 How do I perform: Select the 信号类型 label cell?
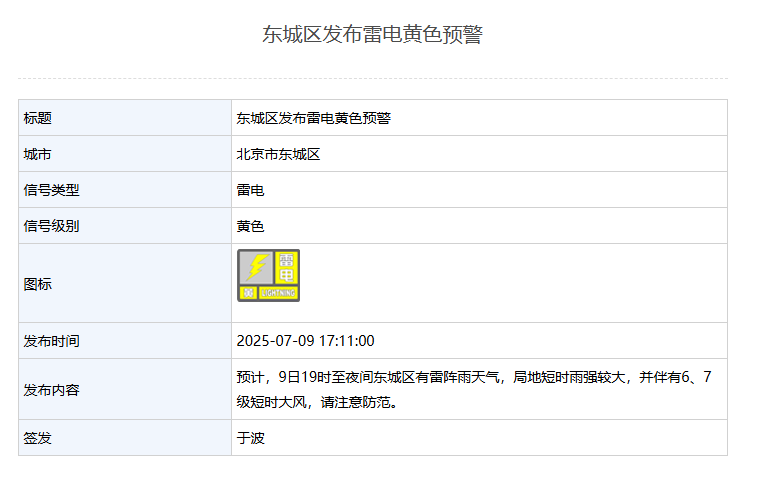tap(125, 190)
